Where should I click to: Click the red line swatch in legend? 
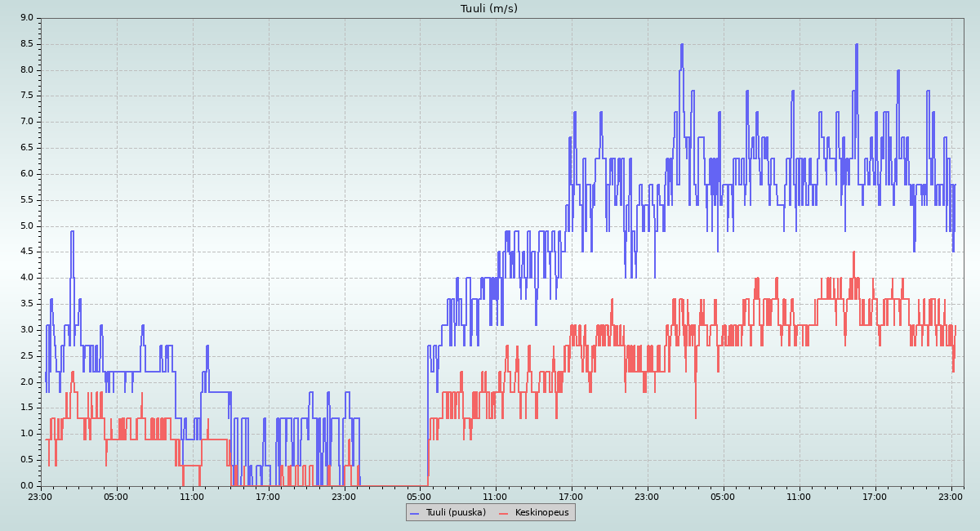(503, 512)
